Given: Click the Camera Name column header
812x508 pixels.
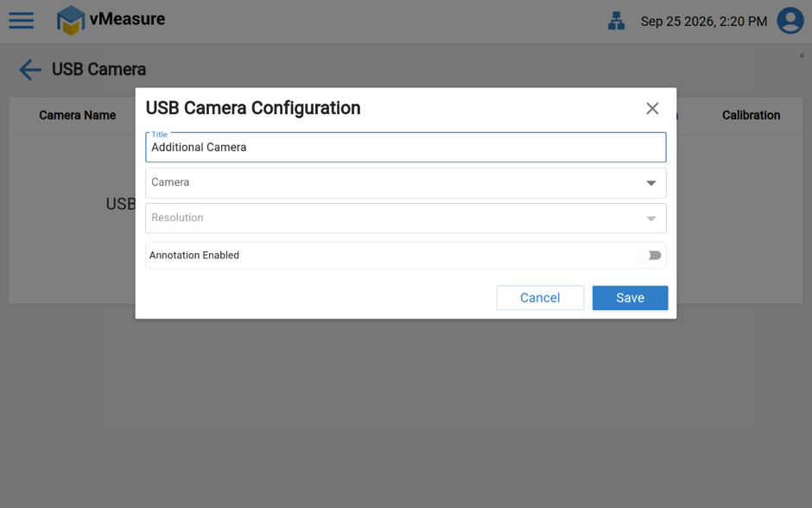Looking at the screenshot, I should point(77,116).
